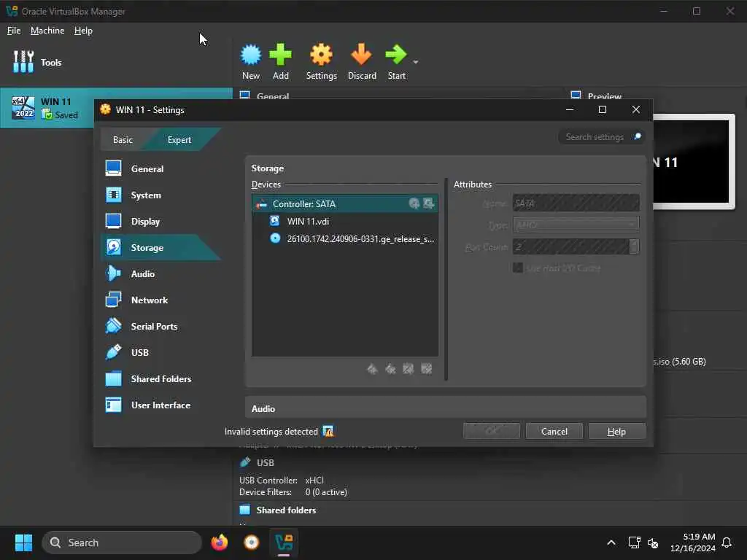747x560 pixels.
Task: Open the Windows Start menu
Action: click(23, 542)
